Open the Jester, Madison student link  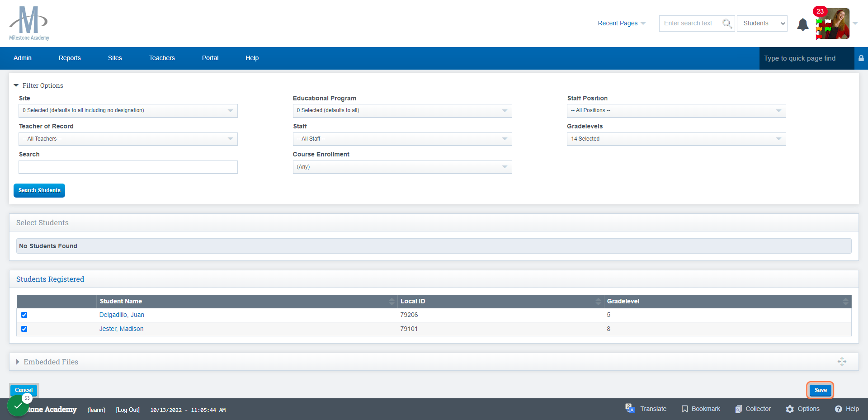click(x=122, y=329)
